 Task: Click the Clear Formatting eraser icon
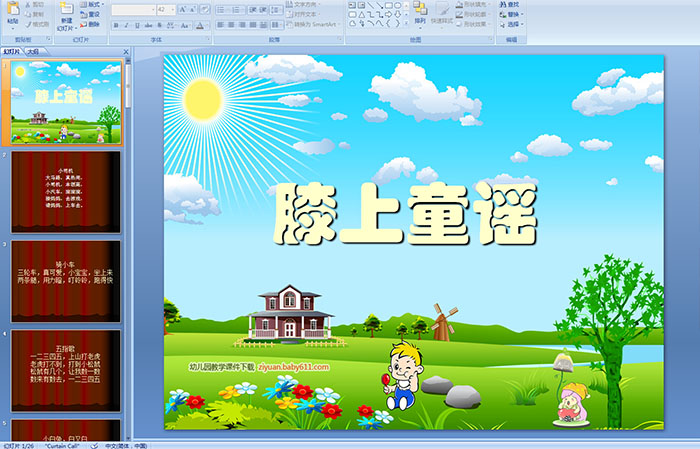205,9
